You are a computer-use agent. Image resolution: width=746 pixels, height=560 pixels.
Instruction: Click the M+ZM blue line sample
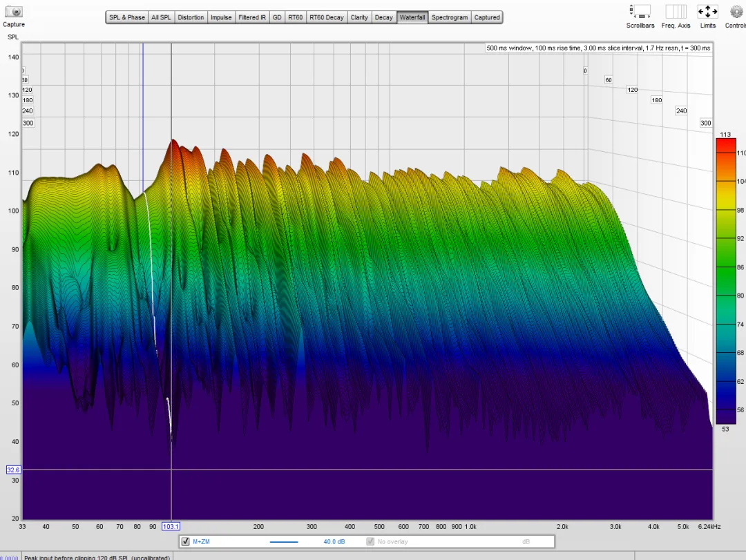point(283,542)
